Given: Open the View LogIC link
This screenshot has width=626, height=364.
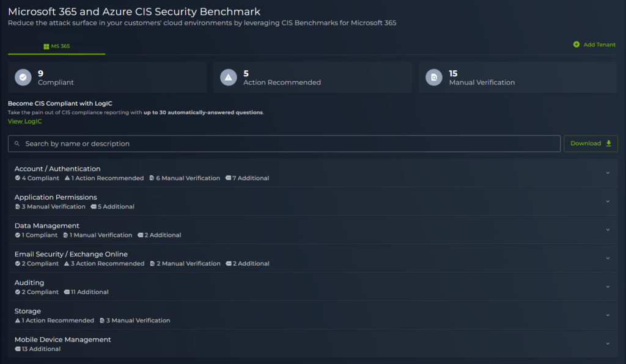Looking at the screenshot, I should pos(24,122).
